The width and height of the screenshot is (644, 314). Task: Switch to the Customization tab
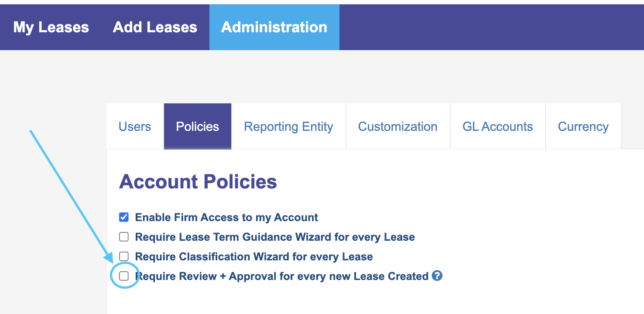pyautogui.click(x=397, y=126)
